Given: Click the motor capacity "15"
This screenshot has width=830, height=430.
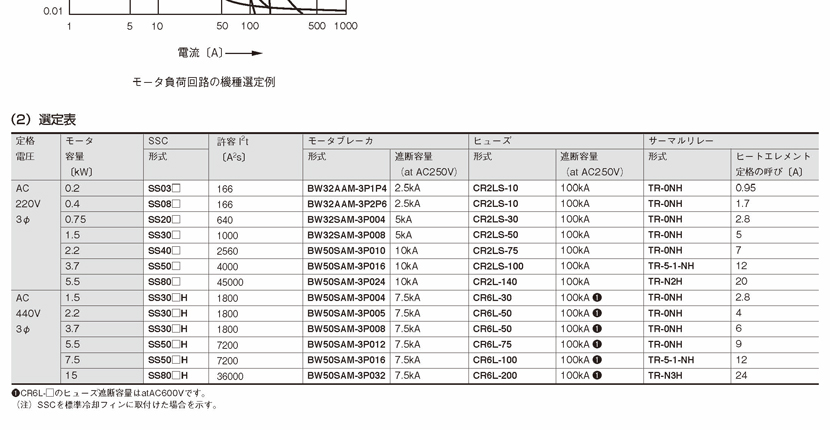Looking at the screenshot, I should click(71, 375).
